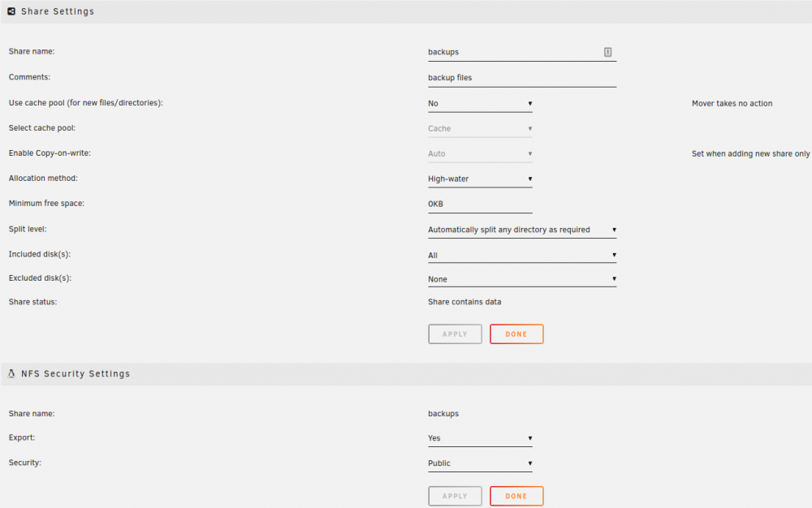Click Apply in Share Settings

(x=455, y=334)
